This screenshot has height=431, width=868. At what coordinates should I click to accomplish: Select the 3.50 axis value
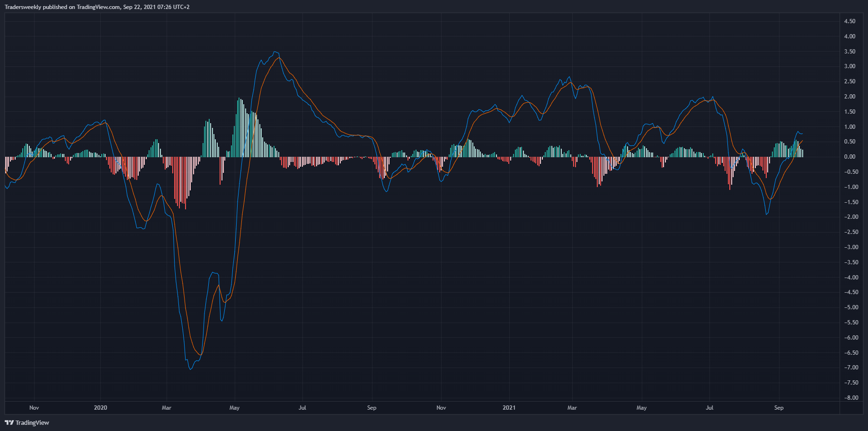click(850, 52)
